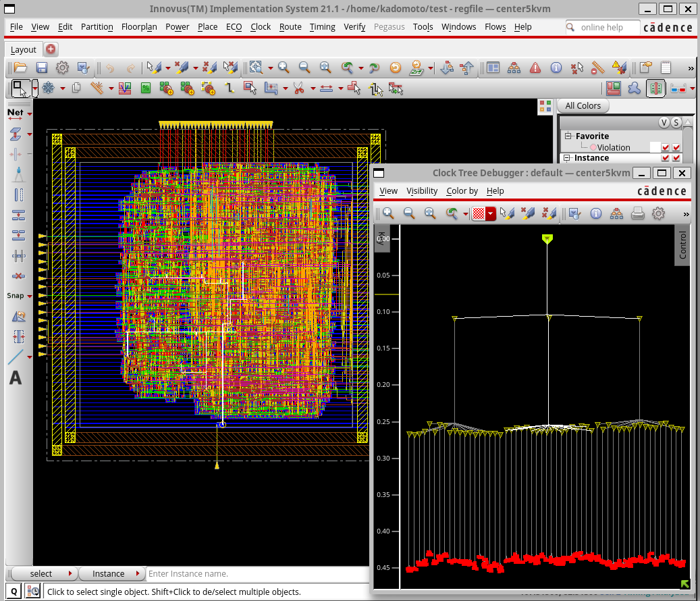
Task: Open the Net dropdown arrow in side toolbar
Action: [30, 114]
